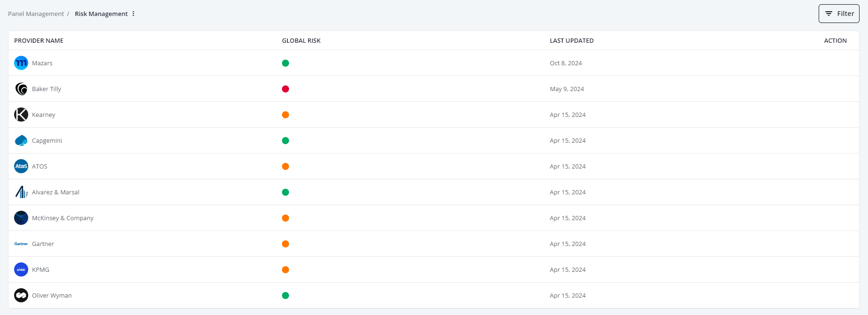Image resolution: width=868 pixels, height=315 pixels.
Task: Click the May 9, 2024 date for Baker Tilly
Action: click(567, 89)
